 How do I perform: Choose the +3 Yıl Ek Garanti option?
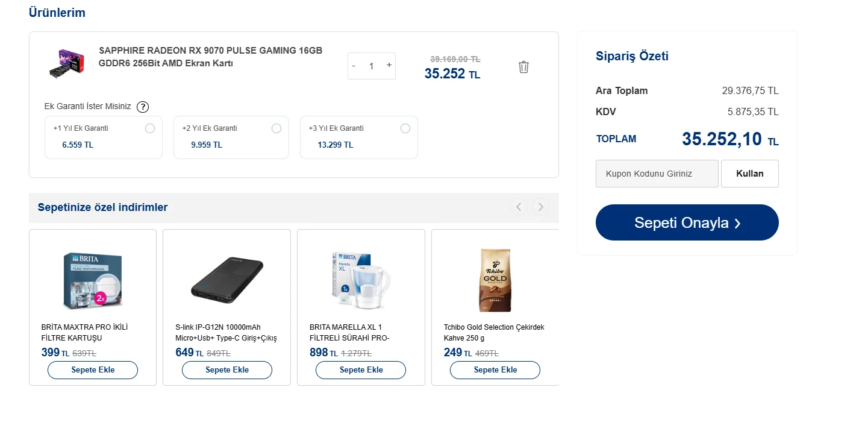pyautogui.click(x=405, y=128)
